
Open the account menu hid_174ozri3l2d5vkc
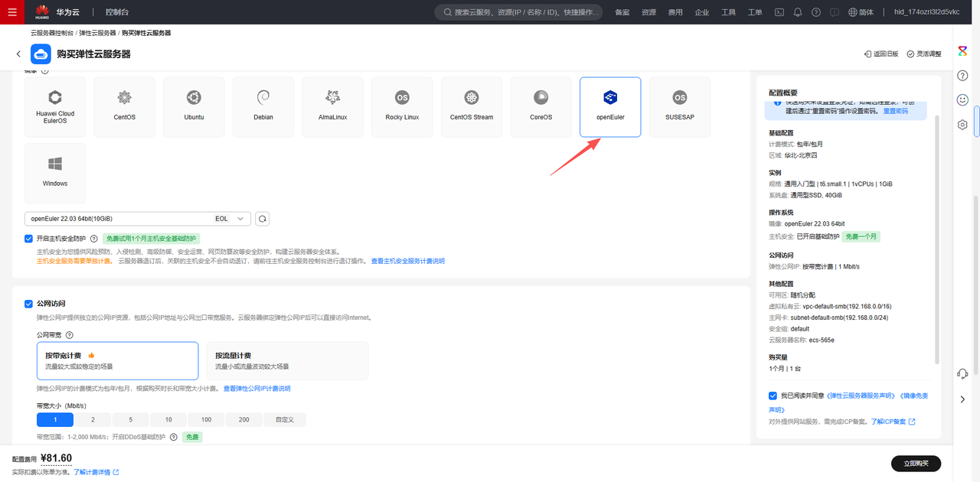click(926, 12)
